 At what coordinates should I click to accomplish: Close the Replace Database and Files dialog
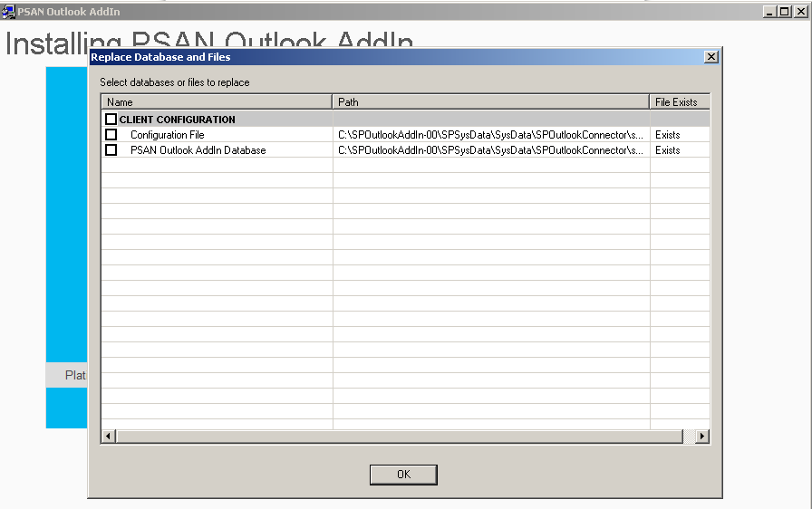pos(711,57)
